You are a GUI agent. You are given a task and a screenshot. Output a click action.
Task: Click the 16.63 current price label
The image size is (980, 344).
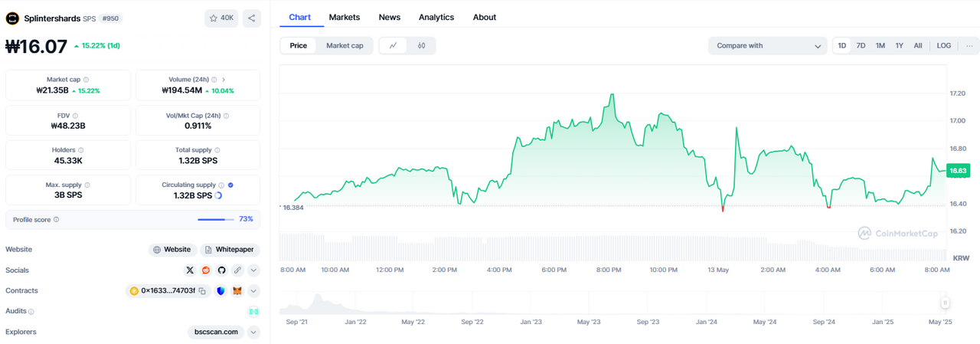[x=958, y=171]
